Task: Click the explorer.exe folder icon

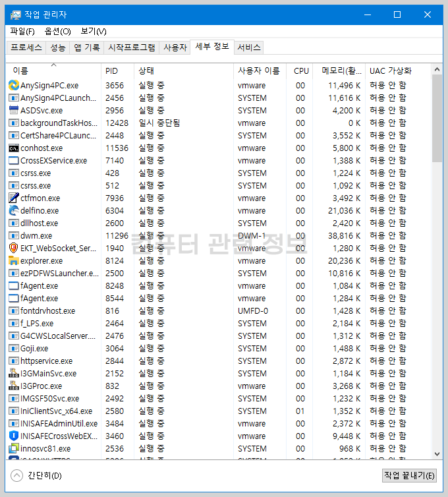Action: pos(14,260)
